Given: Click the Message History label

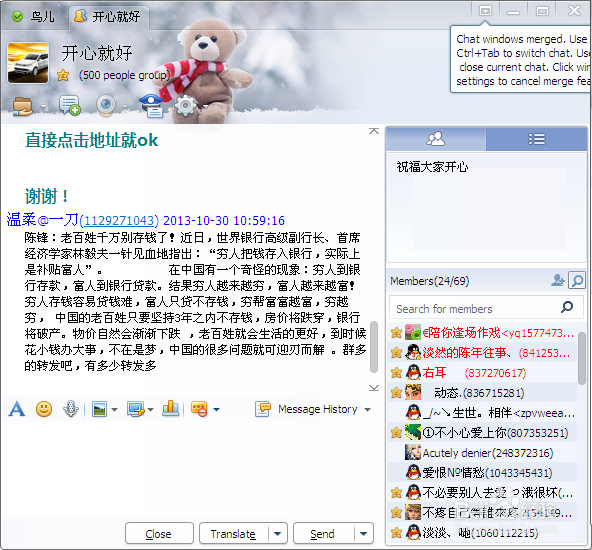Looking at the screenshot, I should click(x=318, y=409).
